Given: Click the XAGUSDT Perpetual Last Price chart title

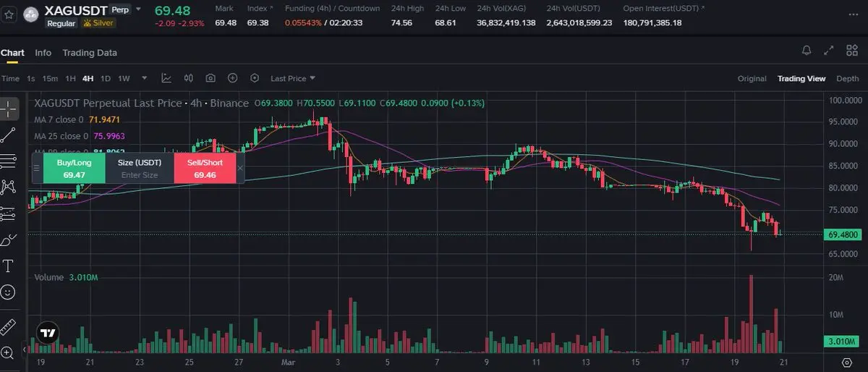Looking at the screenshot, I should coord(141,103).
